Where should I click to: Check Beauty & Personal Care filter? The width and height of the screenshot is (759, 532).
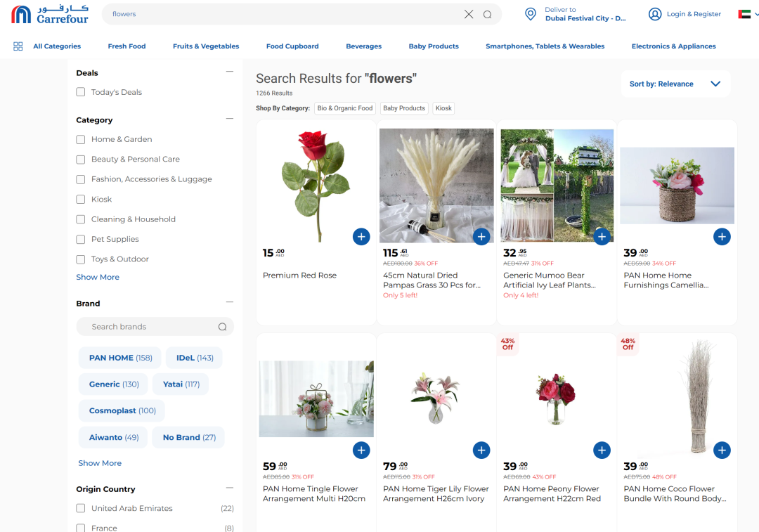(x=80, y=160)
